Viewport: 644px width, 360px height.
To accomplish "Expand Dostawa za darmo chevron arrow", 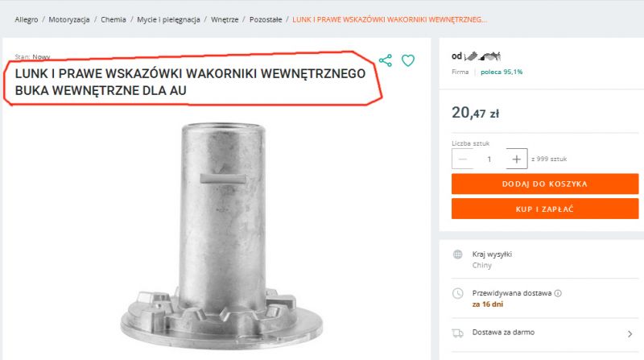I will 630,334.
